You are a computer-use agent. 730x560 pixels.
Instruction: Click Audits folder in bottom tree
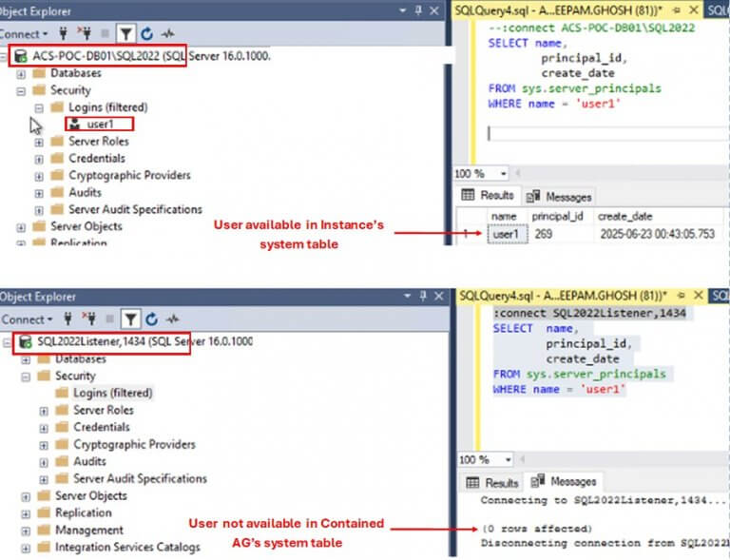[x=89, y=461]
